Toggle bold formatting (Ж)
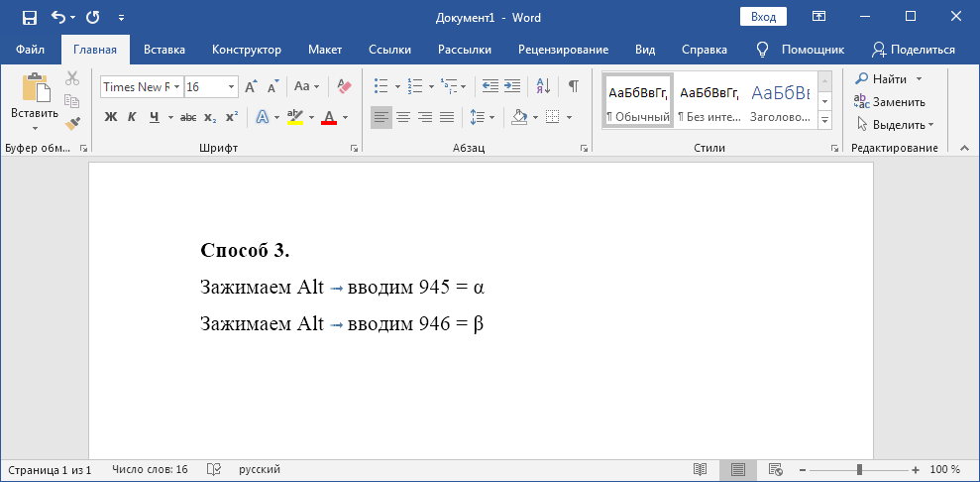 [111, 117]
